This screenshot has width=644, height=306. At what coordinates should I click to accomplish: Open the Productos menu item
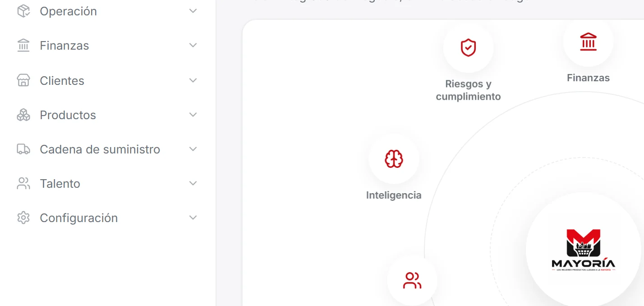pyautogui.click(x=108, y=115)
